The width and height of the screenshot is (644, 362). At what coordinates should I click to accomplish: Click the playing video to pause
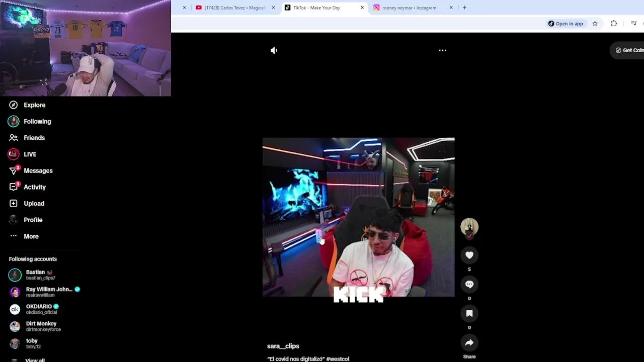(358, 217)
